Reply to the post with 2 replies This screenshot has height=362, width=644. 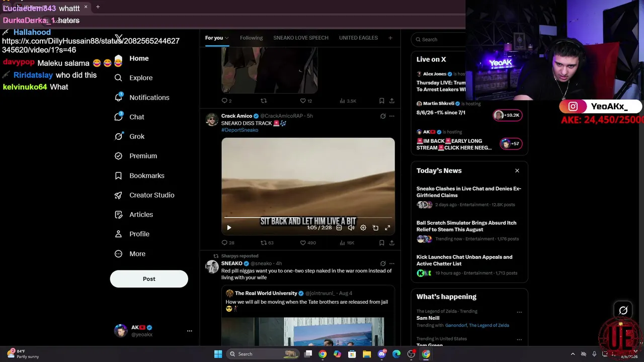click(x=226, y=101)
